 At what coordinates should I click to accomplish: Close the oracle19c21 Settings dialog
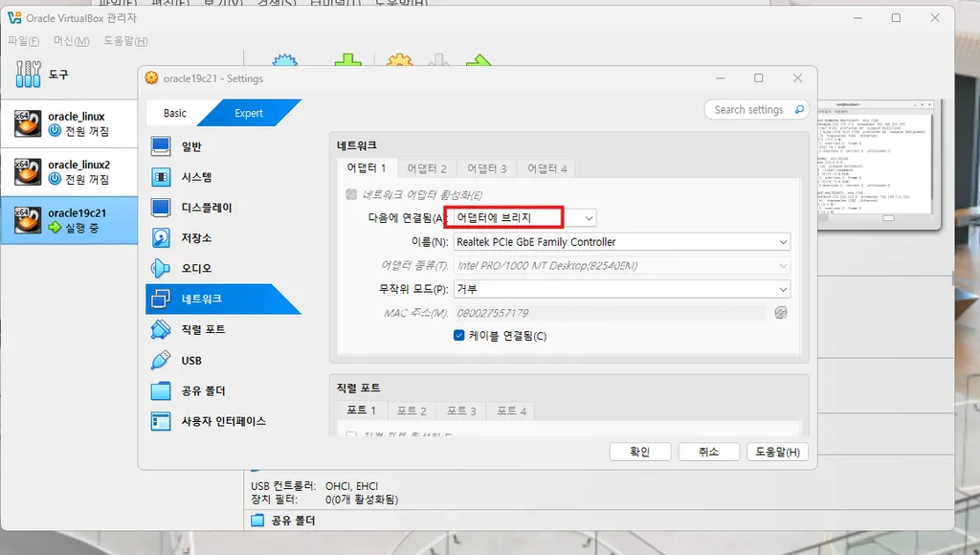[797, 78]
